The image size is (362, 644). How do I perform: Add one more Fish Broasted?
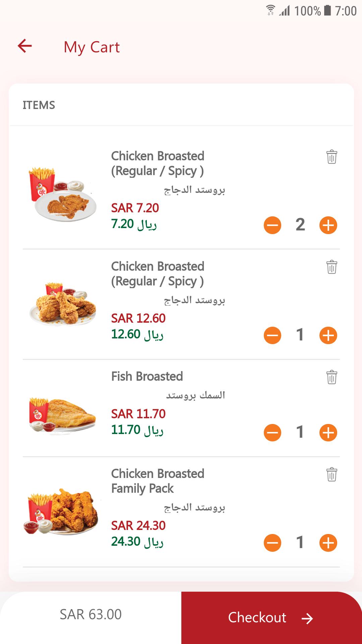[328, 433]
